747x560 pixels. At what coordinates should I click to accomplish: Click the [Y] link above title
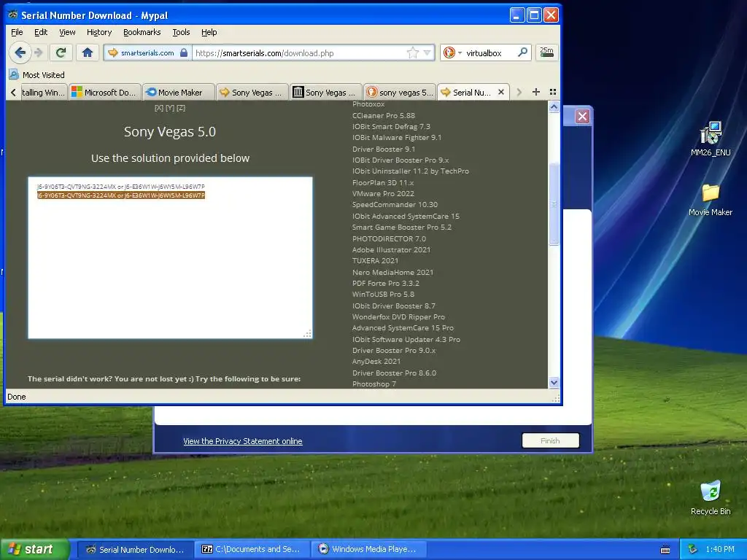coord(170,108)
